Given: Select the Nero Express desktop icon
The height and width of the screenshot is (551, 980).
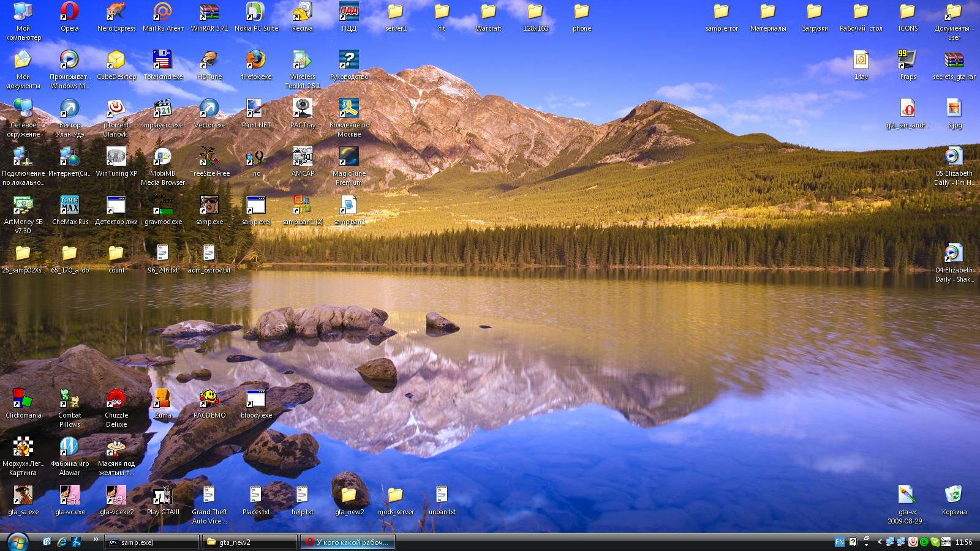Looking at the screenshot, I should click(x=116, y=12).
